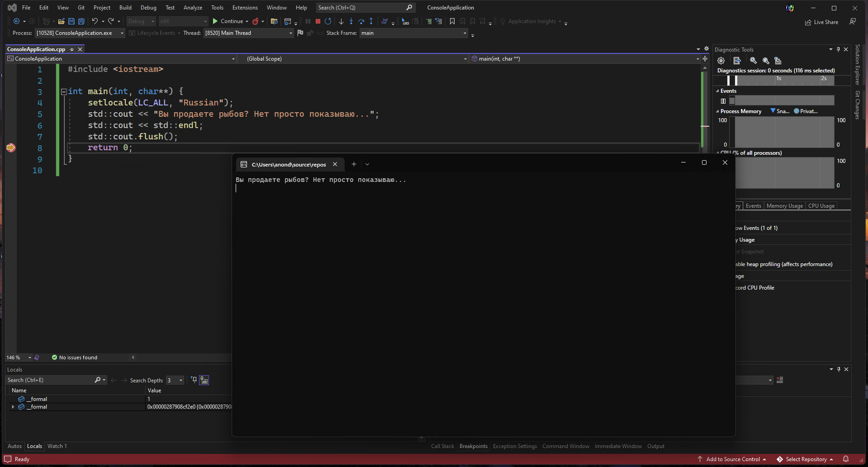Open the Debug menu
Screen dimensions: 868x467
[148, 7]
